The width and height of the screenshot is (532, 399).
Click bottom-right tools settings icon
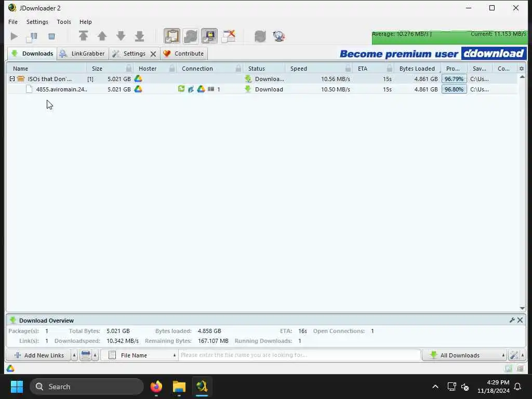tap(514, 355)
